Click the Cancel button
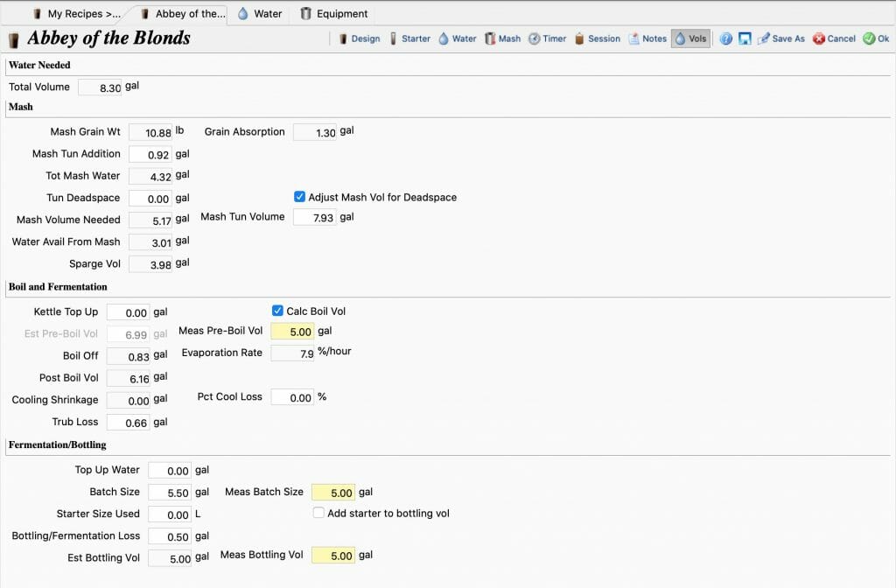Viewport: 896px width, 588px height. click(x=834, y=38)
